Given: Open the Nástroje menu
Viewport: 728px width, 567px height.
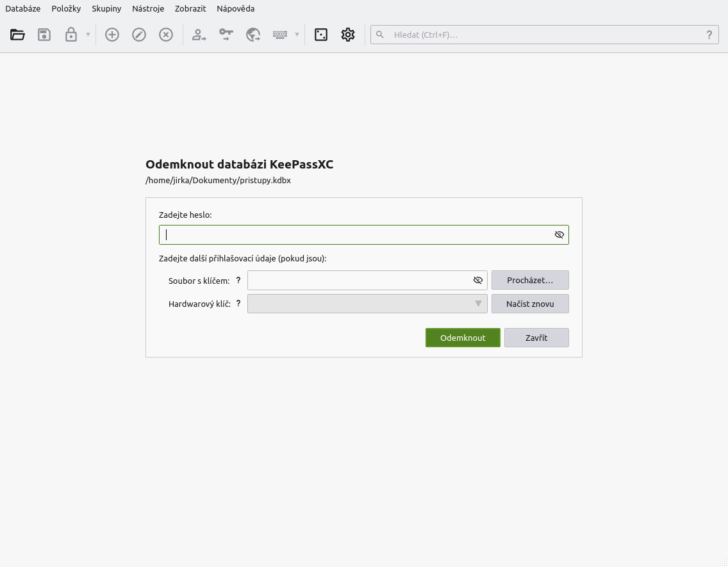Looking at the screenshot, I should pyautogui.click(x=148, y=8).
